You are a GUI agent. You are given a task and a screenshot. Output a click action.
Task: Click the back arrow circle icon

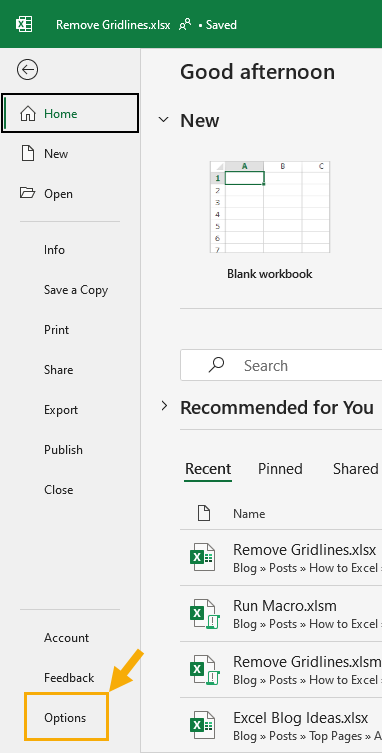27,70
